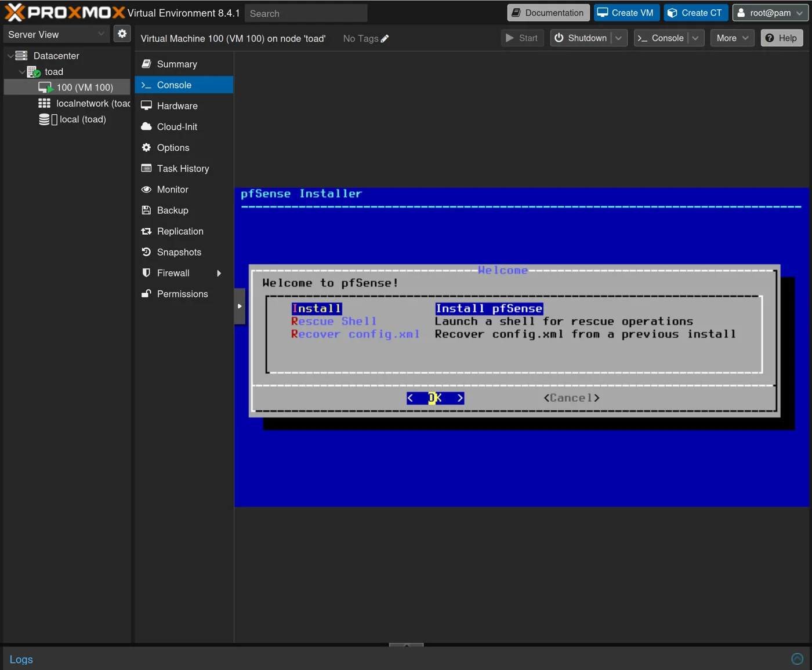Select the Snapshots panel icon
Screen dimensions: 812x670
click(x=147, y=252)
